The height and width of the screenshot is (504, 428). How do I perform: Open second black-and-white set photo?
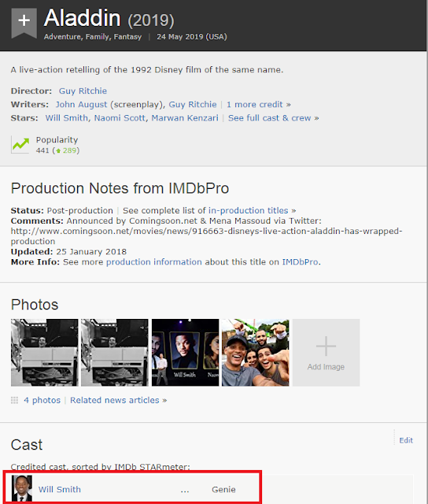click(115, 353)
